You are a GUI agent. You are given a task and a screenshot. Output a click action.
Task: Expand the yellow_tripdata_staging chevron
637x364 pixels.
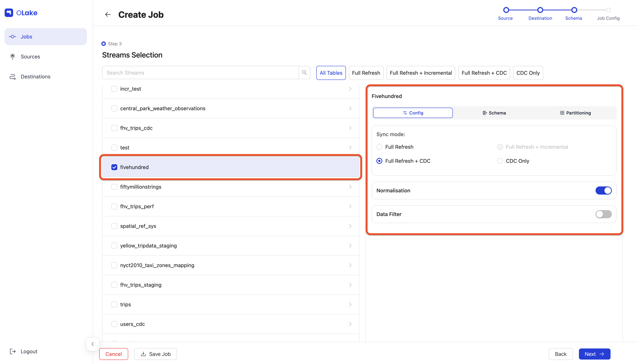point(350,245)
